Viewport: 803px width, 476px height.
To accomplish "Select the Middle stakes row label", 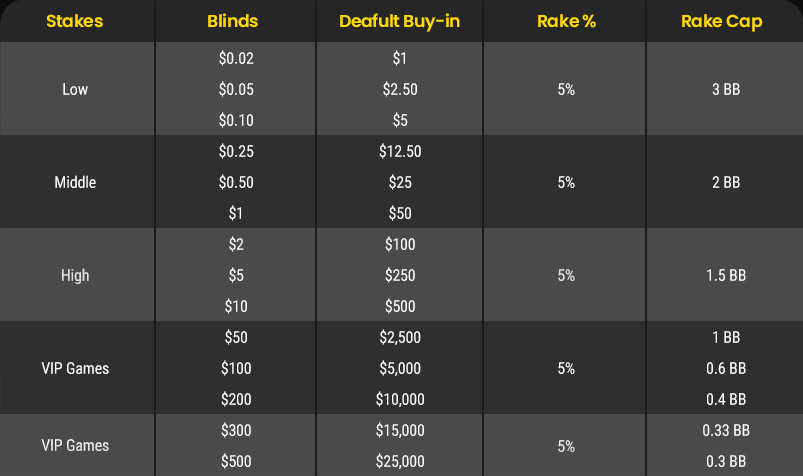I will click(75, 182).
